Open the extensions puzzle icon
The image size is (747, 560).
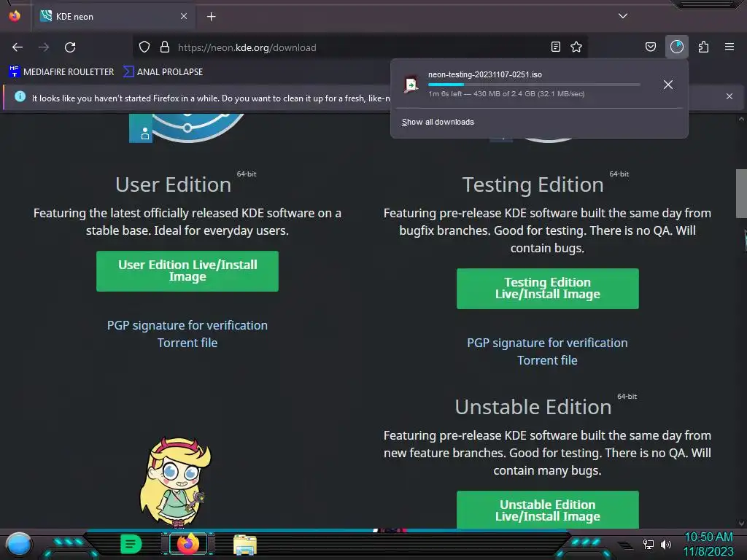tap(703, 47)
